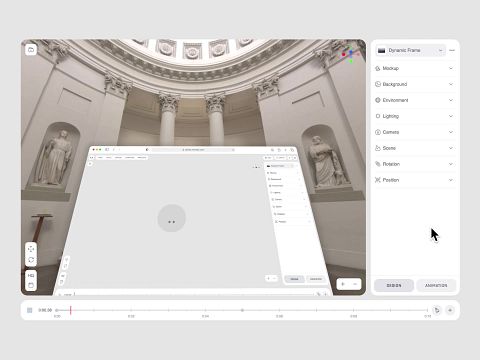Image resolution: width=480 pixels, height=360 pixels.
Task: Click the add keyframe plus button in timeline
Action: click(x=450, y=310)
